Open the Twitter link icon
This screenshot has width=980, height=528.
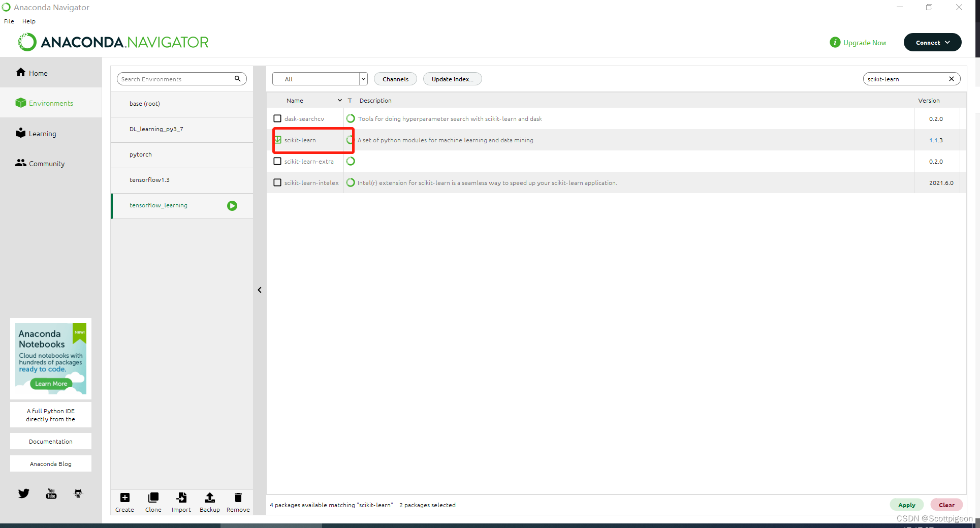pyautogui.click(x=24, y=493)
